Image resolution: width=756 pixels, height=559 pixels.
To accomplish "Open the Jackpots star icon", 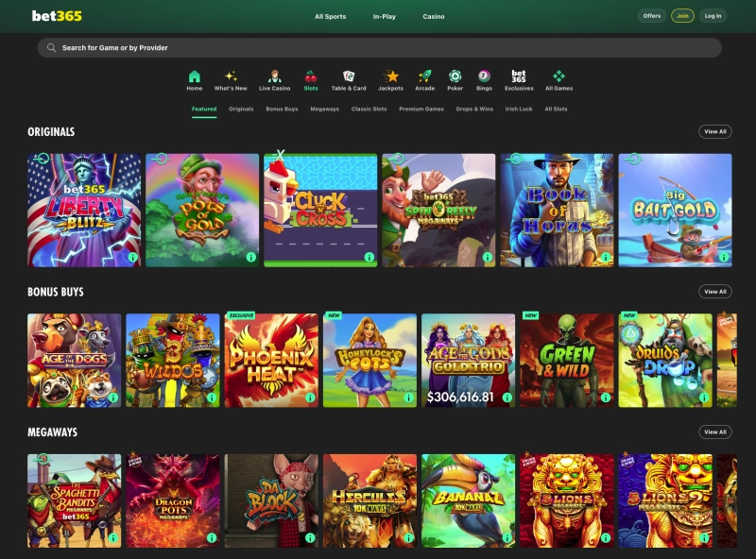I will tap(391, 76).
